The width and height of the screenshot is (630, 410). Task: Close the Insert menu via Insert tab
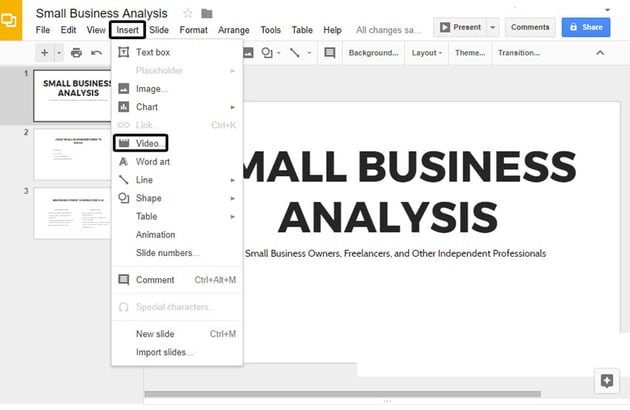pos(127,30)
